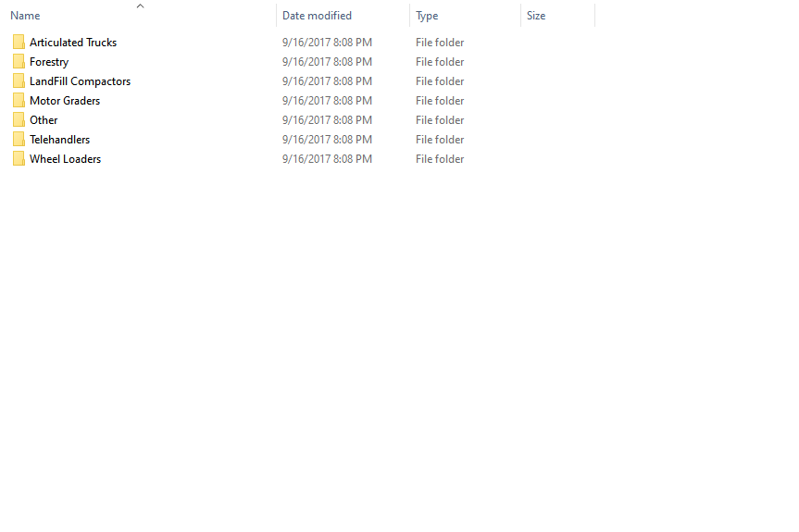The height and width of the screenshot is (532, 799).
Task: Click the date modified of Wheel Loaders
Action: pos(327,158)
